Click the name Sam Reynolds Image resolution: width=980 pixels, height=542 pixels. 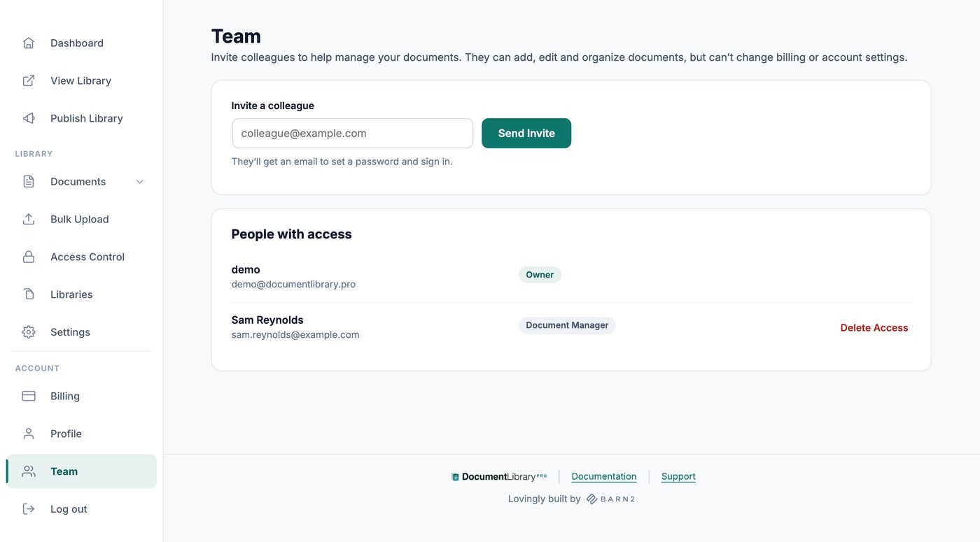coord(267,320)
